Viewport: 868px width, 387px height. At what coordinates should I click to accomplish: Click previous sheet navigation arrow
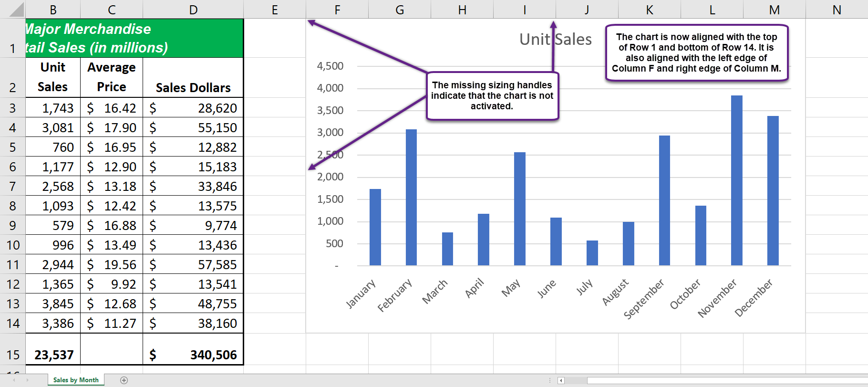(14, 380)
